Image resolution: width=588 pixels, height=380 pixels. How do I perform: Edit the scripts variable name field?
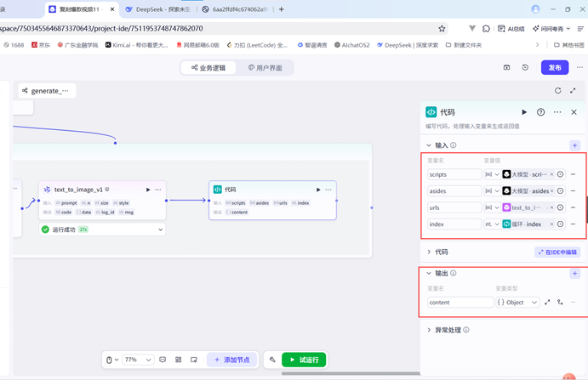(454, 174)
